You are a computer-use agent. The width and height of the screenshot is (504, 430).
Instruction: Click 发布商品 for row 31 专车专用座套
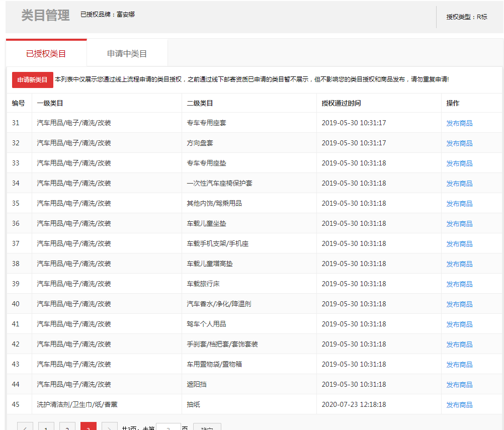(x=459, y=123)
